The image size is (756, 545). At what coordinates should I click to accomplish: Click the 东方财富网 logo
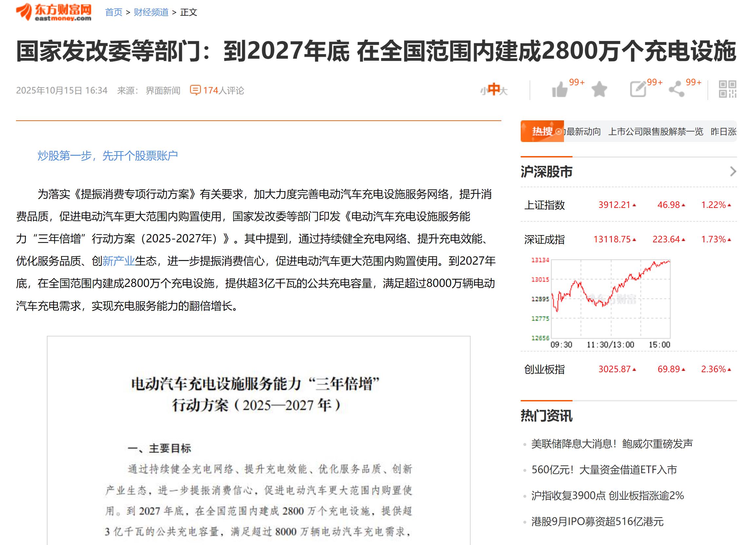(x=54, y=12)
